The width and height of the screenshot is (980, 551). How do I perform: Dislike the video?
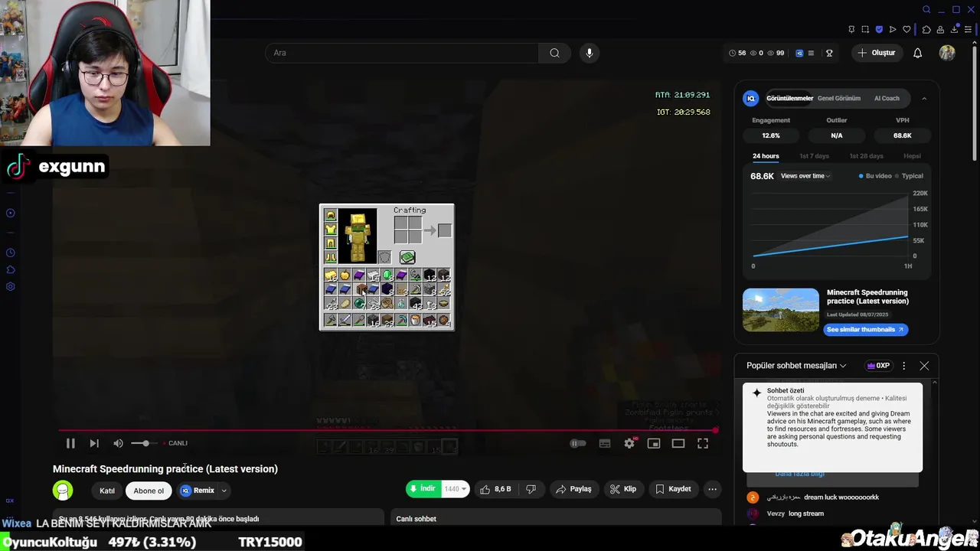click(x=531, y=489)
